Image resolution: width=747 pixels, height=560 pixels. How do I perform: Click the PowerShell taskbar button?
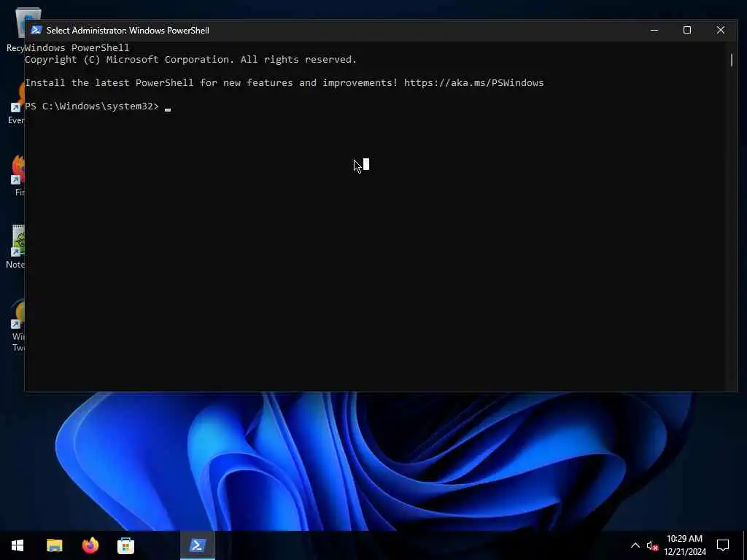click(x=197, y=545)
